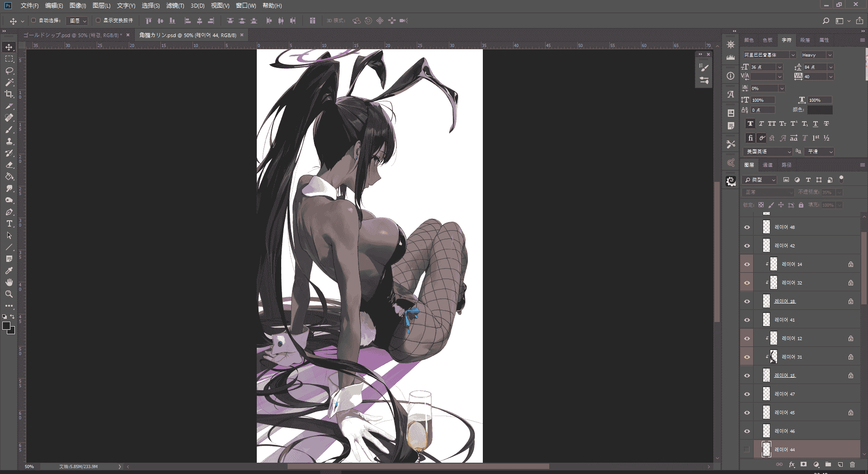868x474 pixels.
Task: Enable the 自动选择 checkbox
Action: 33,20
